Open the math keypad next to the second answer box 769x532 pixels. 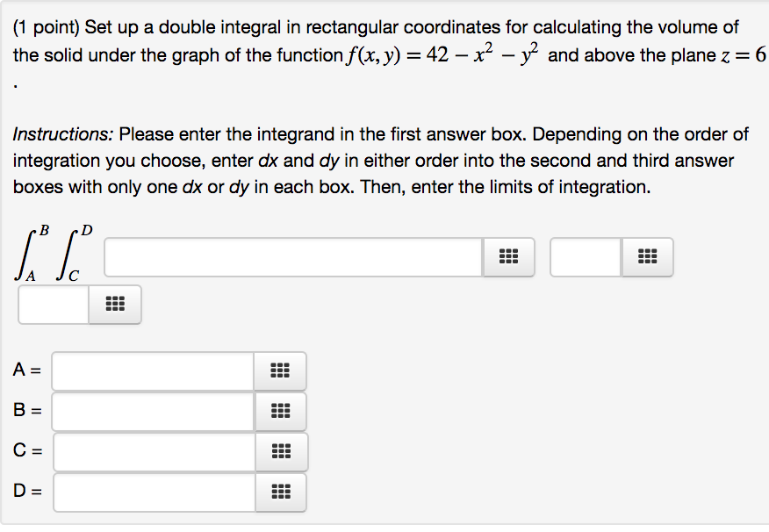(647, 256)
